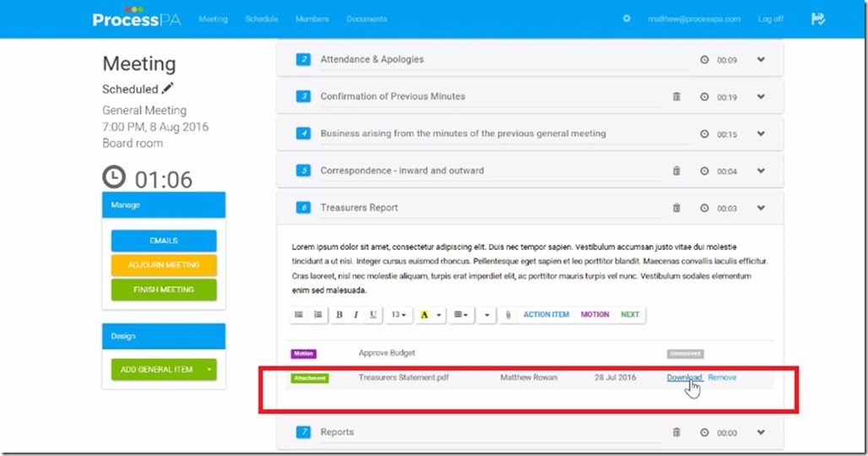
Task: Click the paperclip attachment icon in the editor toolbar
Action: (x=507, y=315)
